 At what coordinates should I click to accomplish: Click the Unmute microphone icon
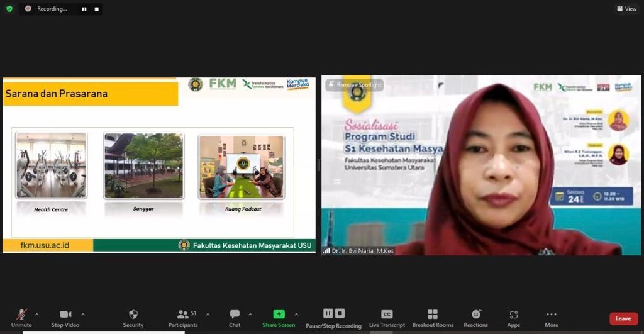click(21, 315)
